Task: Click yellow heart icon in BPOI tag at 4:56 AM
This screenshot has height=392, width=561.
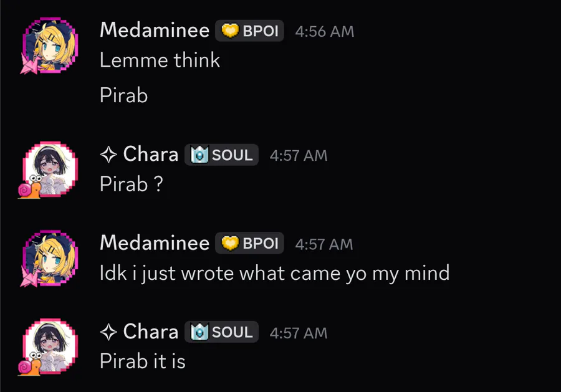Action: click(x=230, y=31)
